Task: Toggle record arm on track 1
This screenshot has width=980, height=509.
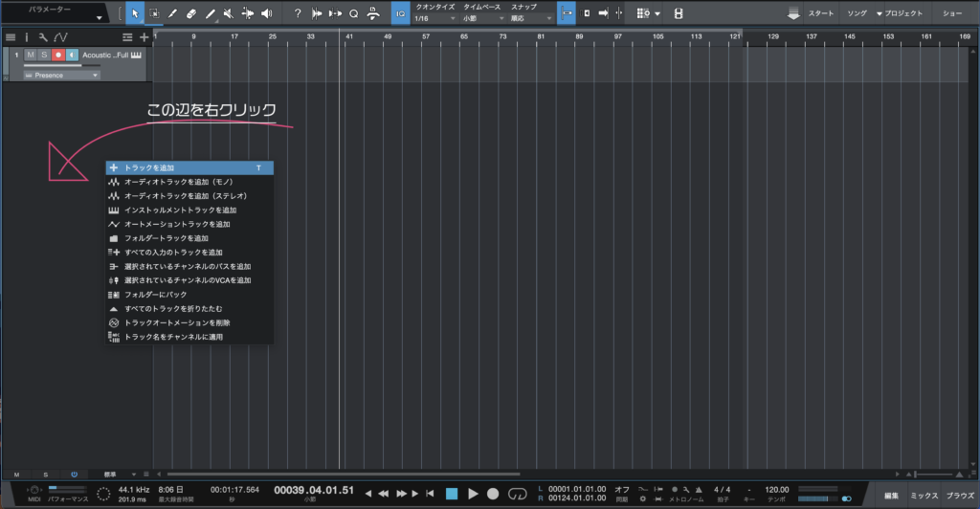Action: (x=58, y=55)
